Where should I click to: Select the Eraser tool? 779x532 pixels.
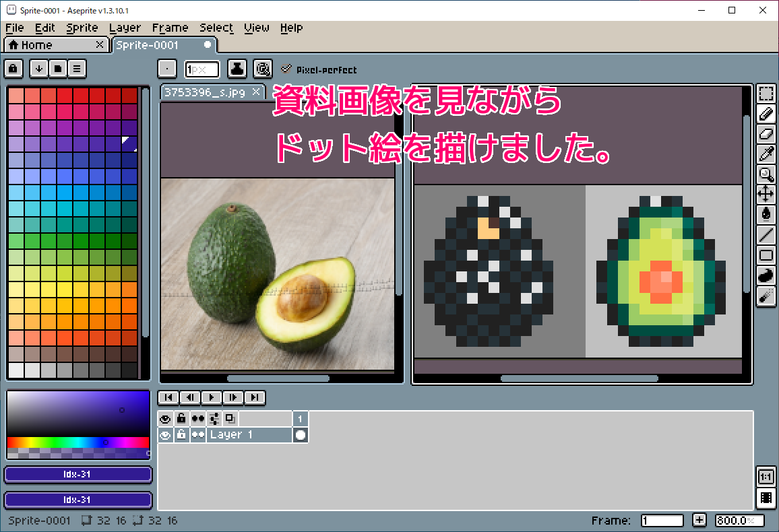766,134
